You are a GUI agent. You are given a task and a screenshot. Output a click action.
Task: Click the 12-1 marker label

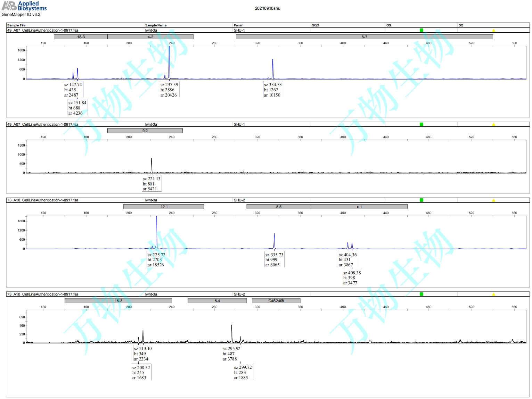point(164,207)
